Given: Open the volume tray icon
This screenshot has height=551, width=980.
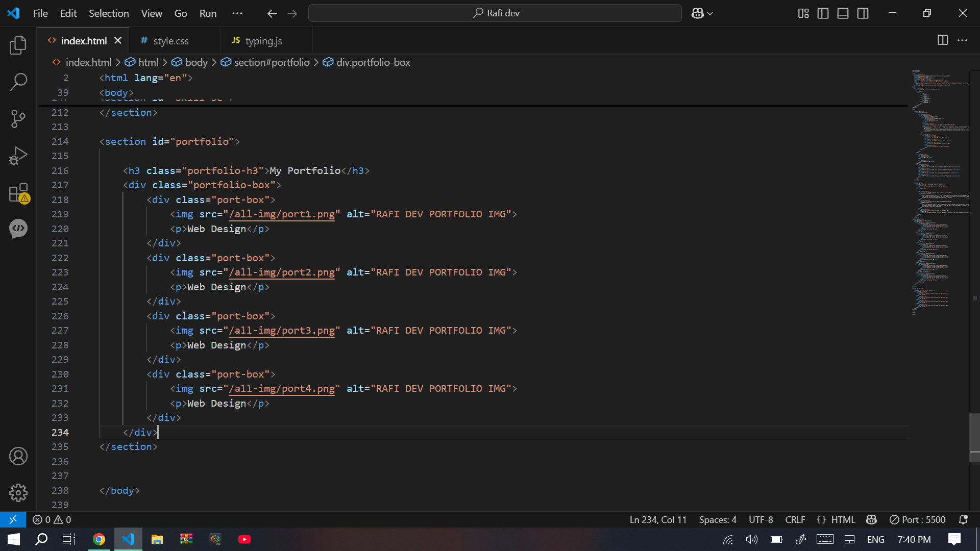Looking at the screenshot, I should tap(751, 540).
